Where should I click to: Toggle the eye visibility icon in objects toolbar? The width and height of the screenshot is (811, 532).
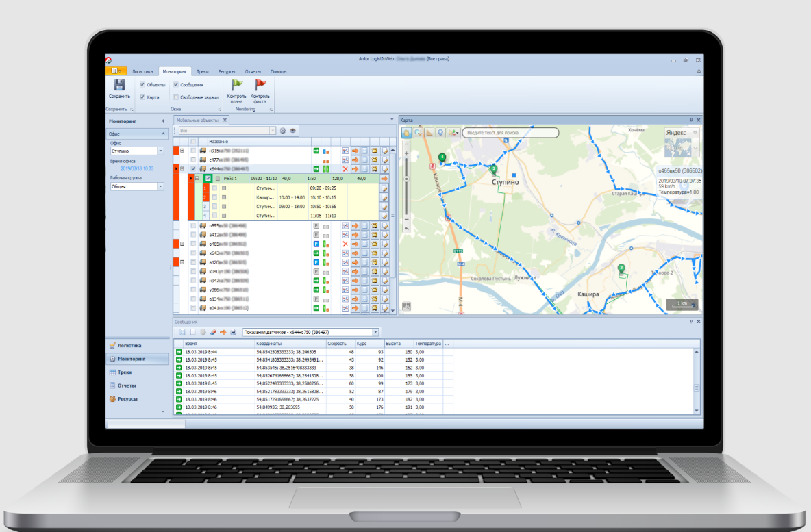click(x=292, y=131)
